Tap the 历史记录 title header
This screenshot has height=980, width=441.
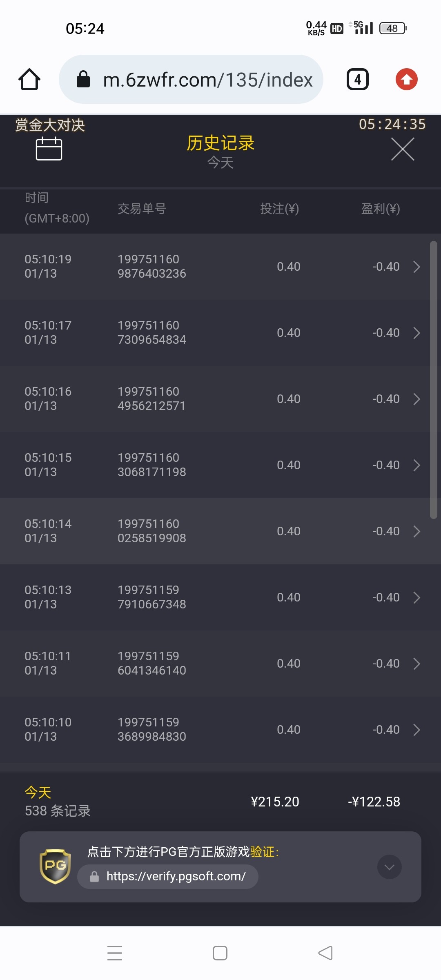220,143
